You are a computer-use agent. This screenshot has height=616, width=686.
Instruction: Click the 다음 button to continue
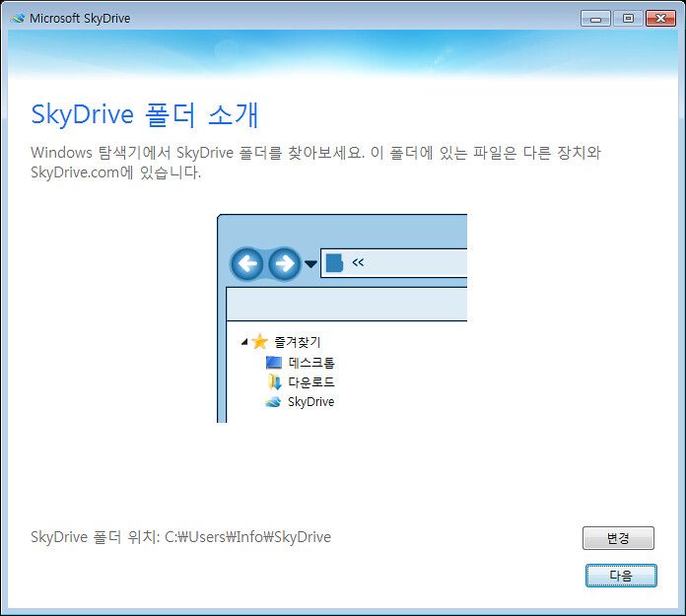click(x=621, y=576)
